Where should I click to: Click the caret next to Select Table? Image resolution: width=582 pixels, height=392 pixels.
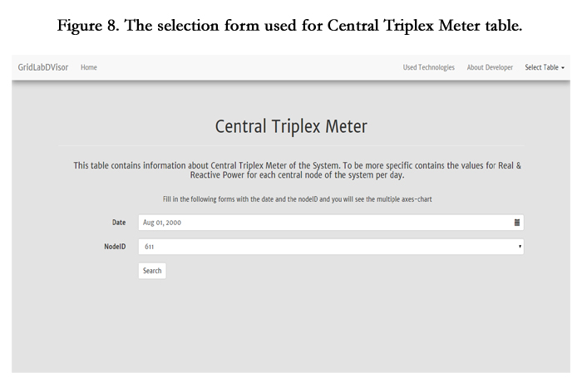pos(563,68)
